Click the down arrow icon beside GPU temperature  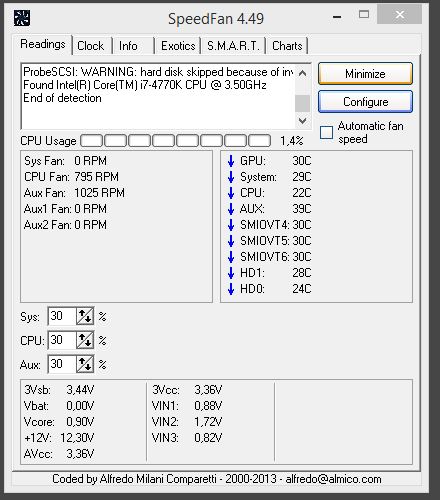point(231,161)
